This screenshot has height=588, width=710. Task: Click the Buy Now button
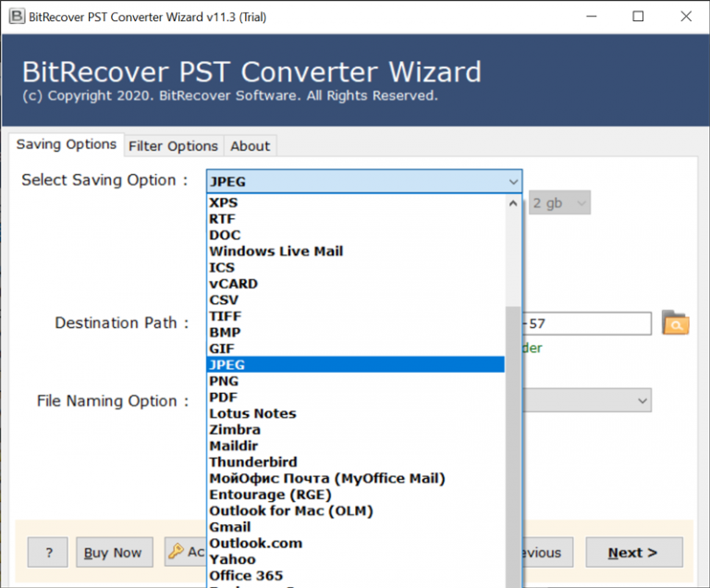point(115,552)
